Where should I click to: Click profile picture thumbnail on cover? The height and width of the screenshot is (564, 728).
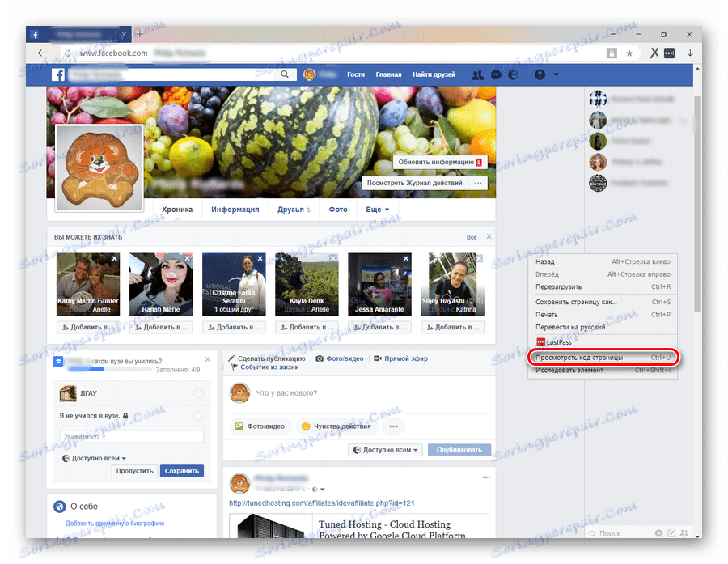click(99, 168)
